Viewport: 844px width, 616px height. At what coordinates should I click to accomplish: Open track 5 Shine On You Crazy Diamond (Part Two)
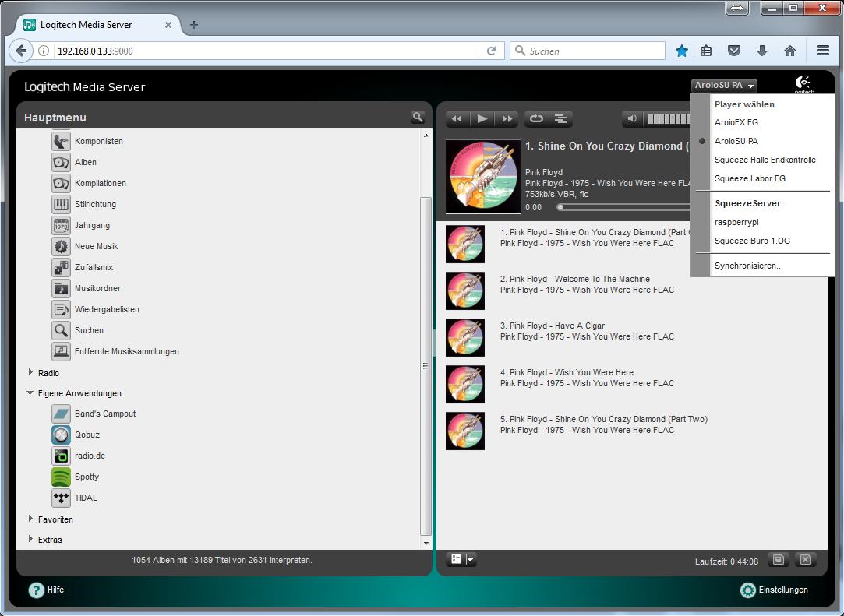tap(603, 420)
